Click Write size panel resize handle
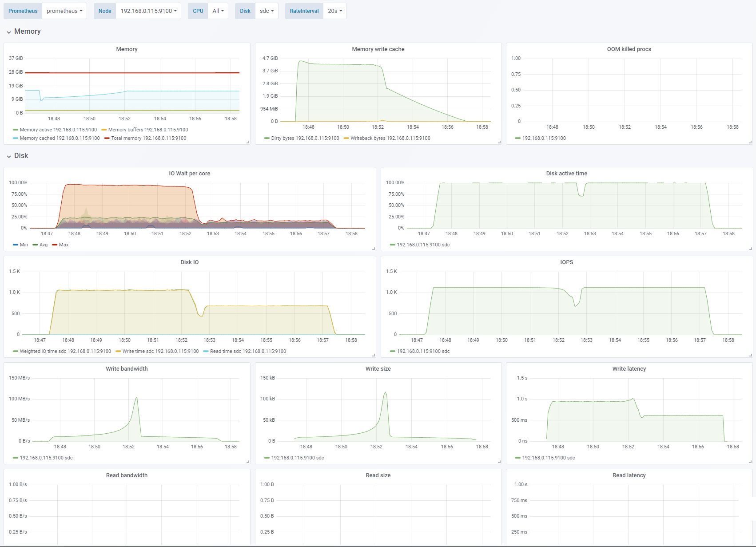This screenshot has height=550, width=756. click(499, 462)
